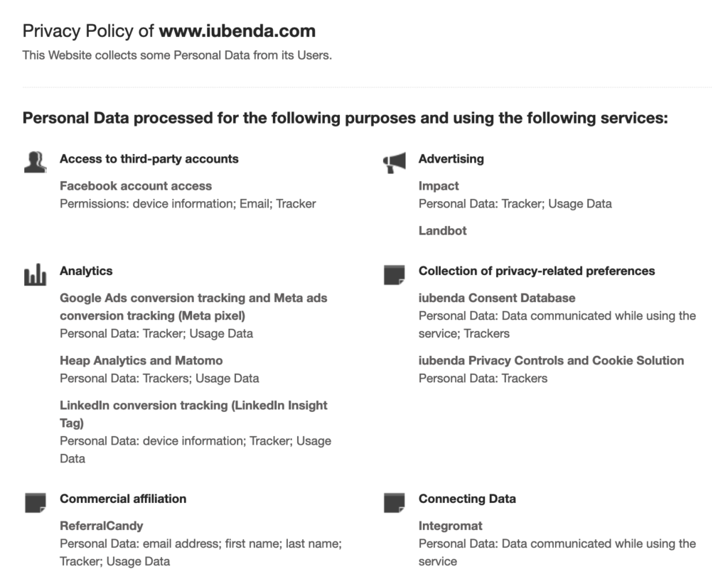Screen dimensions: 728x579
Task: Click the Privacy Policy of www.iubenda.com title
Action: pos(169,31)
